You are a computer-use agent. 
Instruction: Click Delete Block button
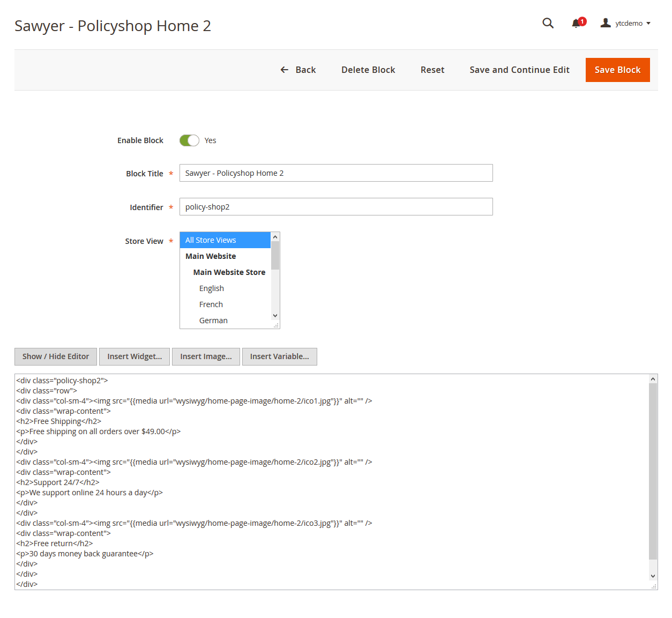(368, 70)
